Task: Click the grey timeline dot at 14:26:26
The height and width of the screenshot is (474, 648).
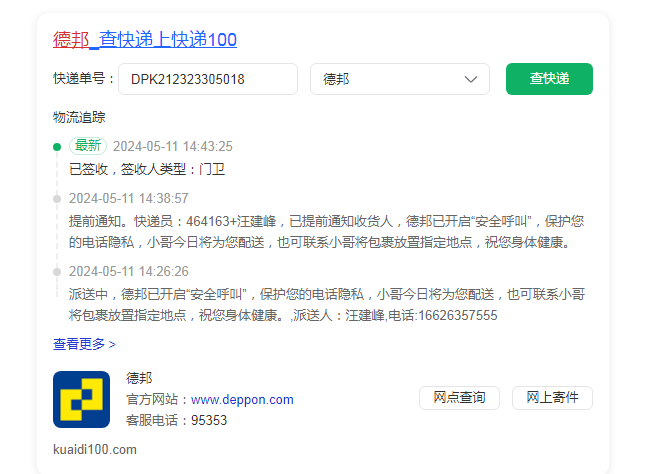Action: click(x=57, y=272)
